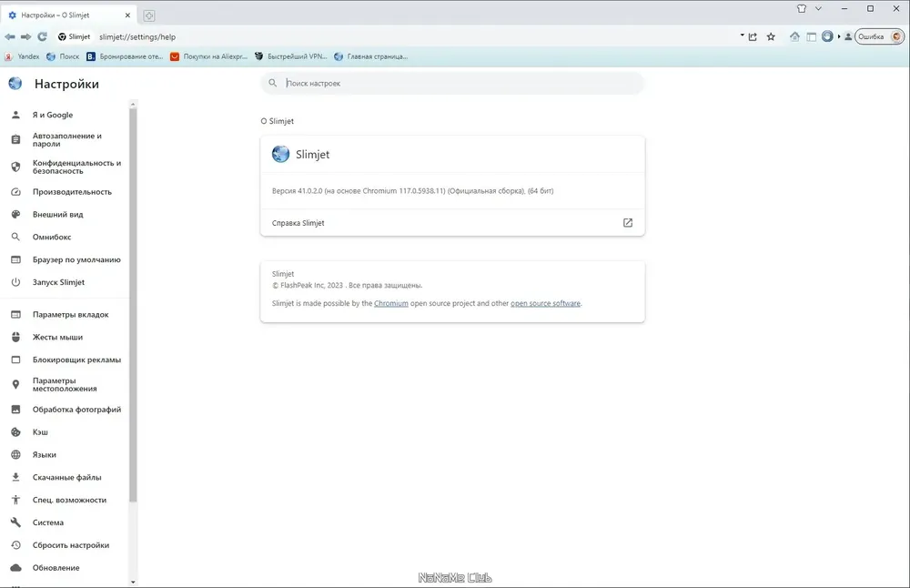Open the Жесты мыши settings section
Screen dimensions: 910x588
click(65, 338)
